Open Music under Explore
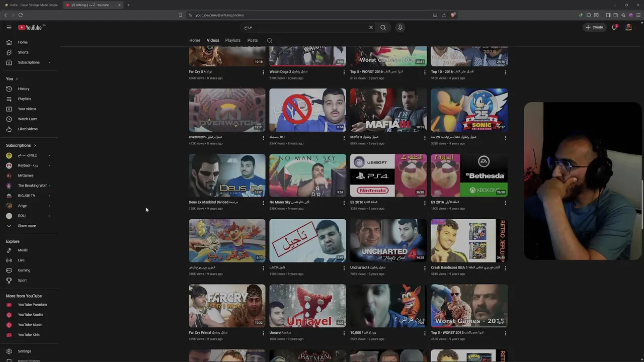This screenshot has height=362, width=644. pos(23,250)
